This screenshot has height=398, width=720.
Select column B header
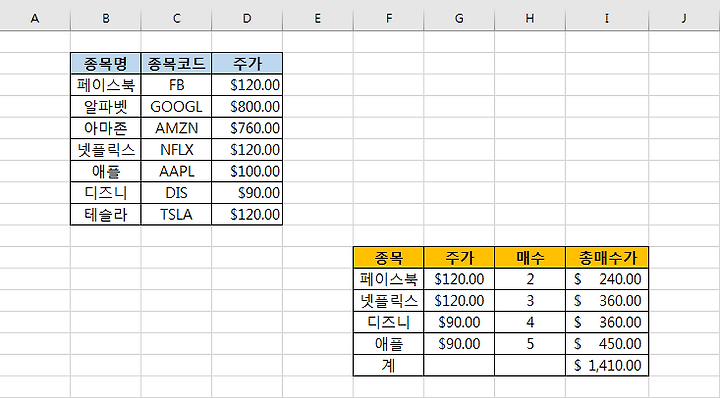[106, 18]
